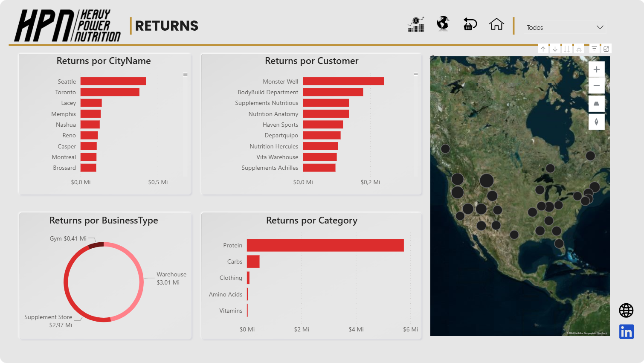
Task: Click the Lacey city label
Action: (x=68, y=103)
